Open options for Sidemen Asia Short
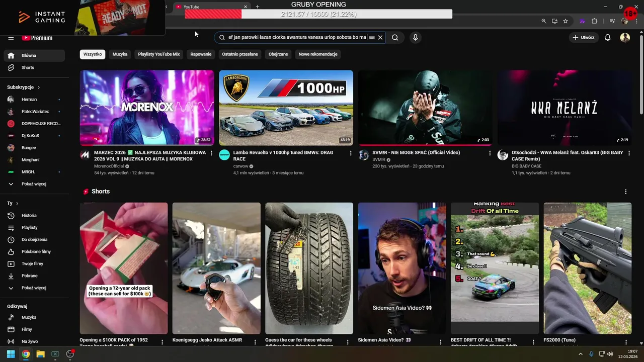The image size is (644, 362). [441, 342]
